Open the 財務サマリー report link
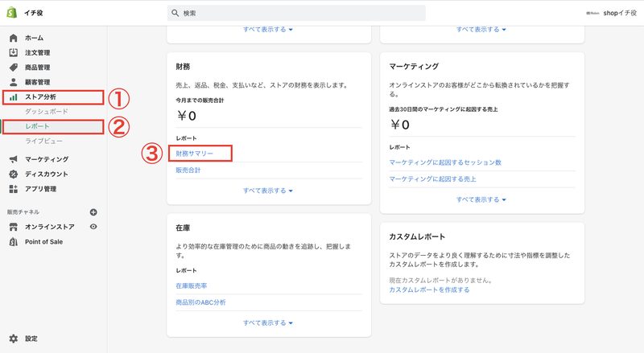Image resolution: width=644 pixels, height=353 pixels. click(194, 154)
